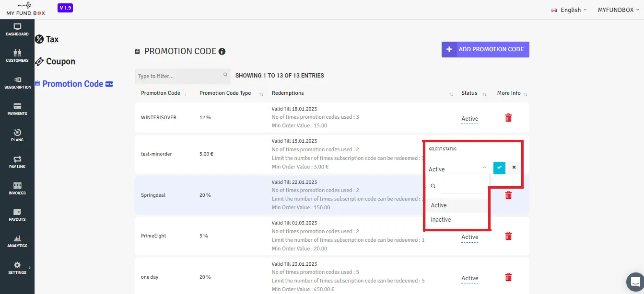Click the info icon beside PROMOTION CODE heading
The height and width of the screenshot is (294, 644).
(x=222, y=51)
